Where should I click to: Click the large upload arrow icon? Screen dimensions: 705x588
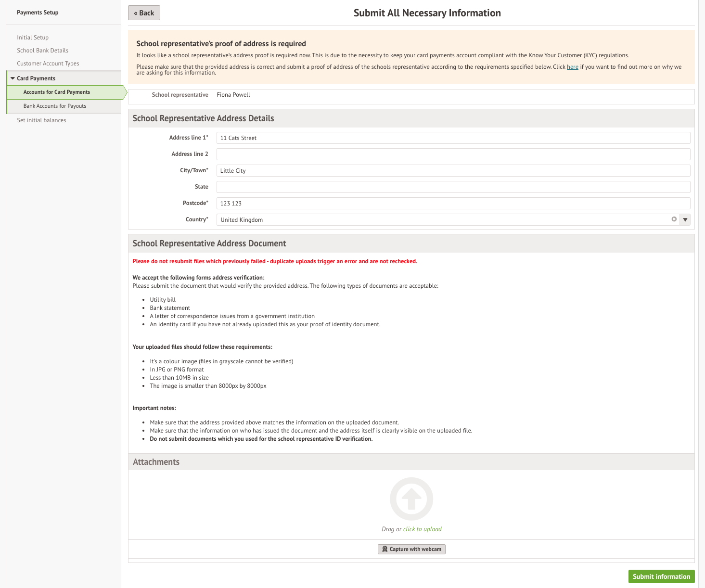tap(411, 499)
